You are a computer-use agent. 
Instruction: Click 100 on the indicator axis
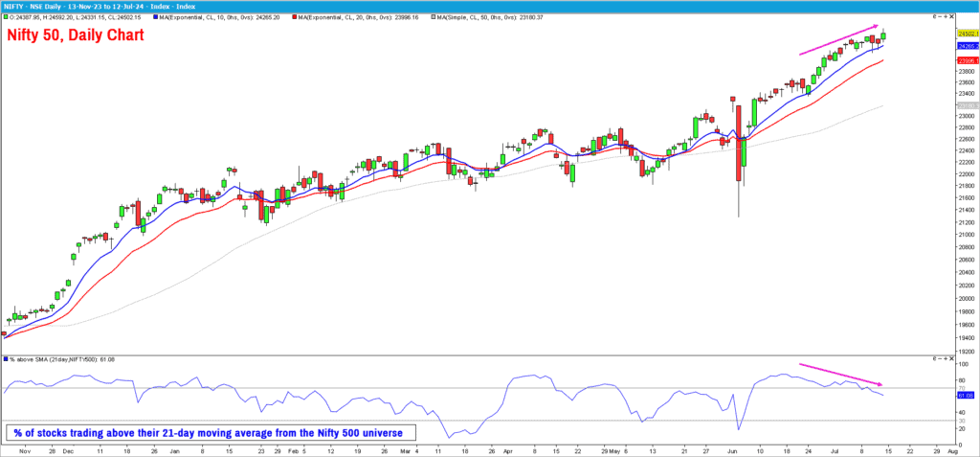coord(964,364)
